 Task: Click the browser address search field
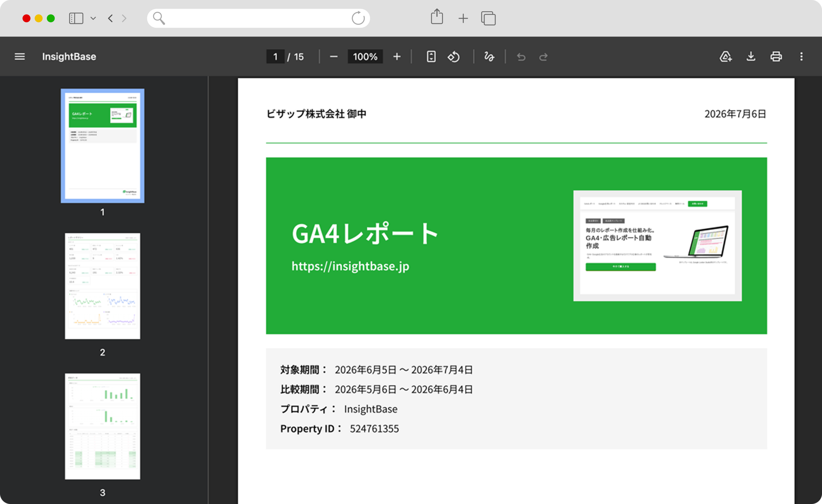click(258, 18)
